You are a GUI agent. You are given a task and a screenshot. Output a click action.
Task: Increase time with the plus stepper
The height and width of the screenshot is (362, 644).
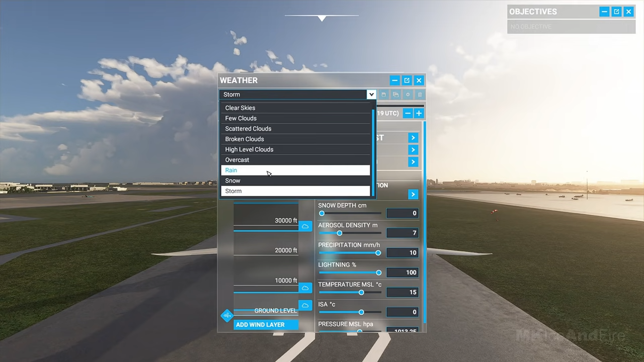tap(419, 113)
